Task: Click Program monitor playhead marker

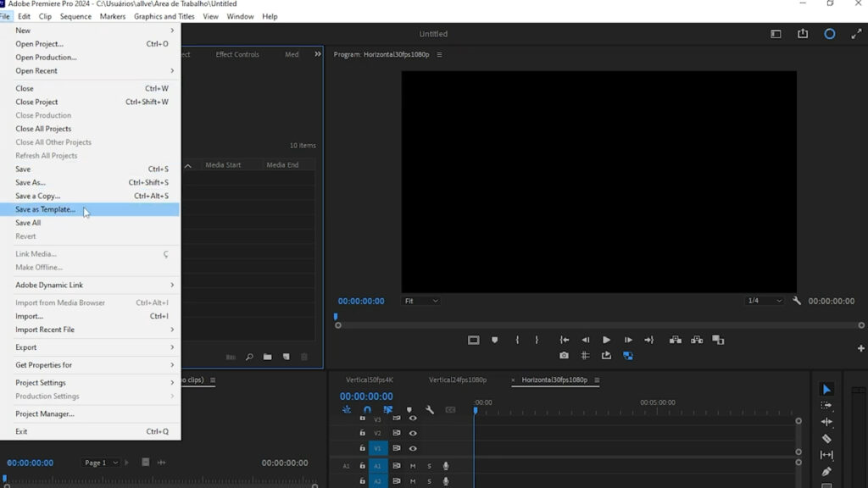Action: pos(336,317)
